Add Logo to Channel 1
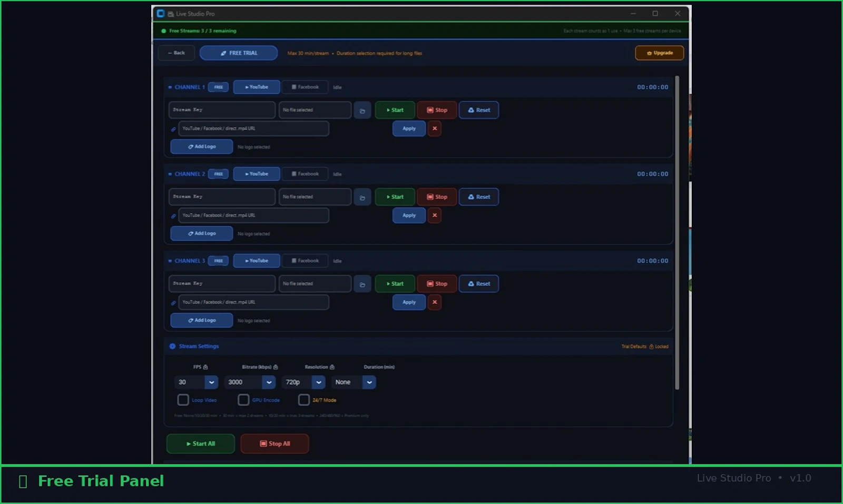This screenshot has height=504, width=843. 201,146
